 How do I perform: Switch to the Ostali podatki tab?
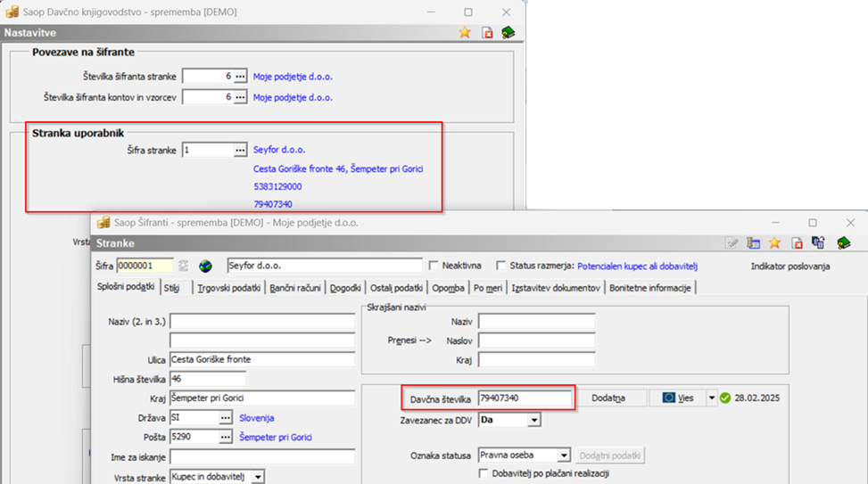pos(396,288)
